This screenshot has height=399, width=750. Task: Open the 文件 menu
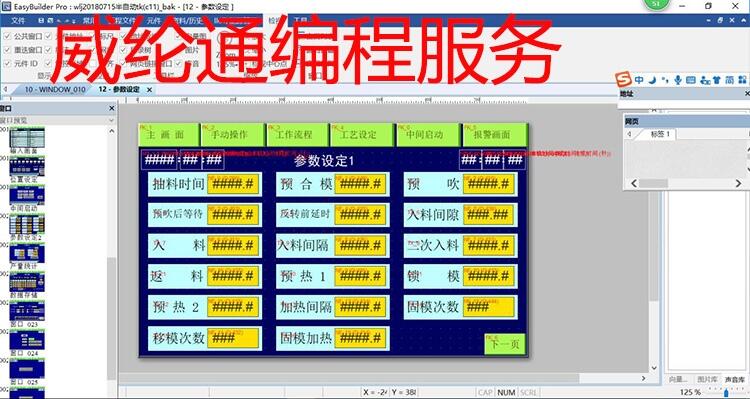18,21
